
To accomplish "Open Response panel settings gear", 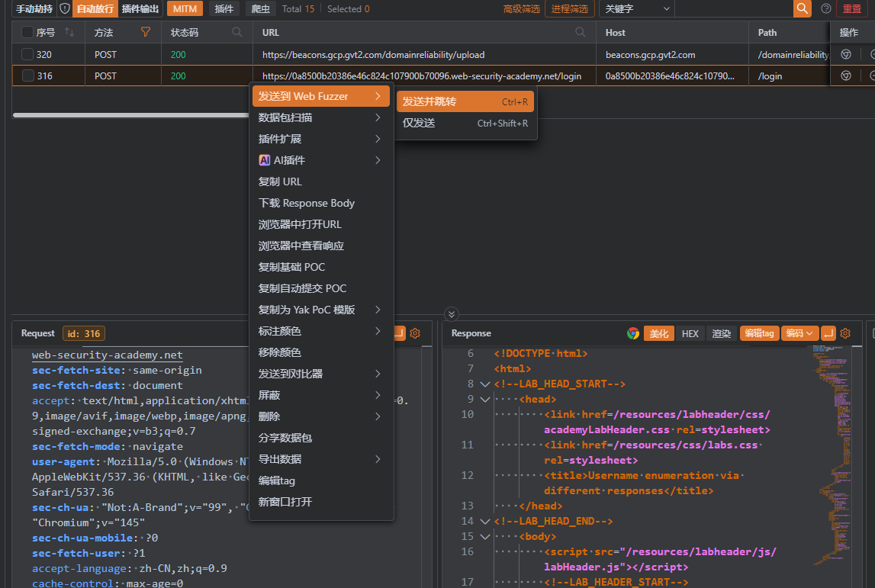I will click(x=845, y=333).
